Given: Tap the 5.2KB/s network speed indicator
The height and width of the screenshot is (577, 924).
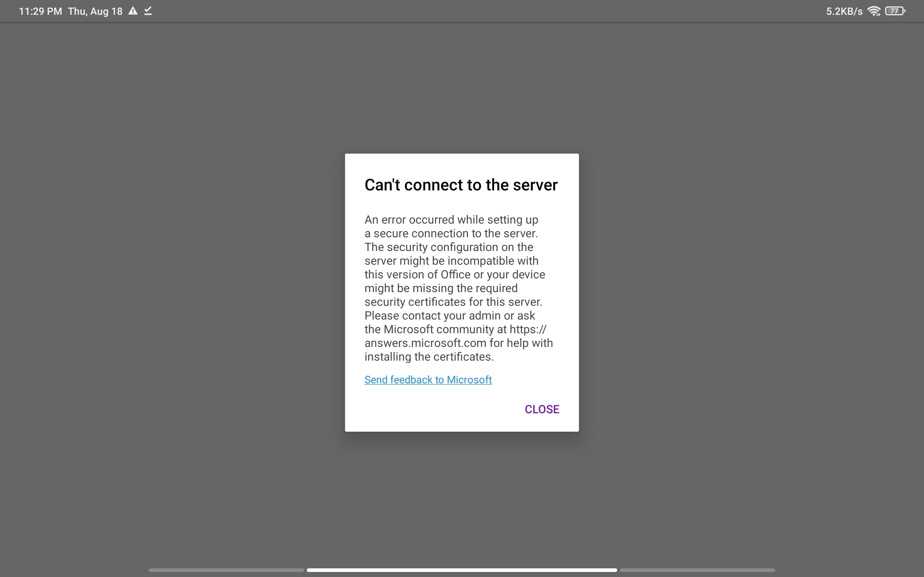Looking at the screenshot, I should coord(844,12).
